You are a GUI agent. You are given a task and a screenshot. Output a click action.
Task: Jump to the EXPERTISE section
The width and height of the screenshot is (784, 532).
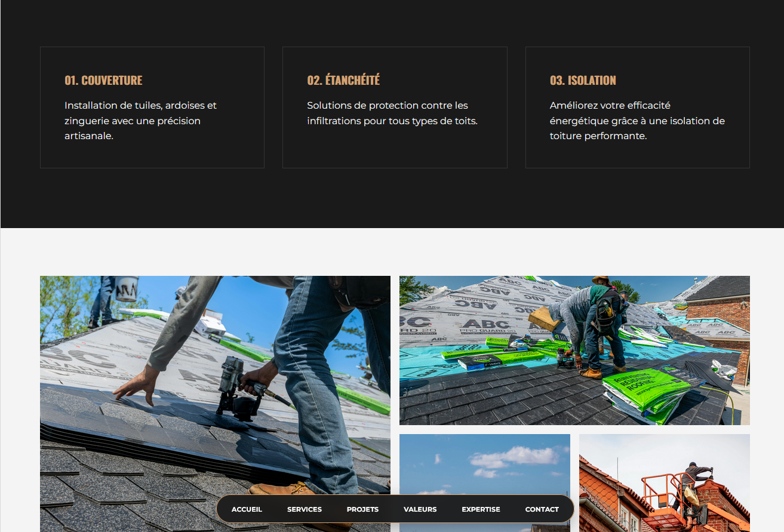click(481, 509)
